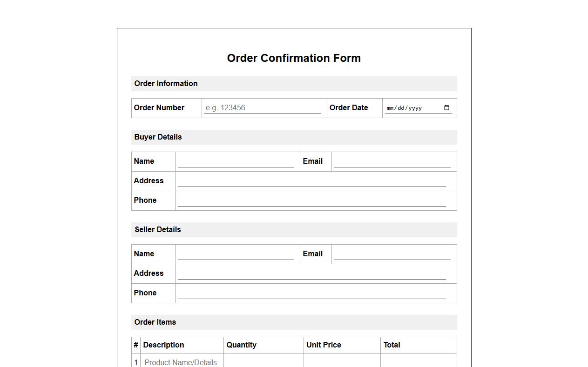Click the Buyer Email input field
588x367 pixels.
[x=393, y=161]
